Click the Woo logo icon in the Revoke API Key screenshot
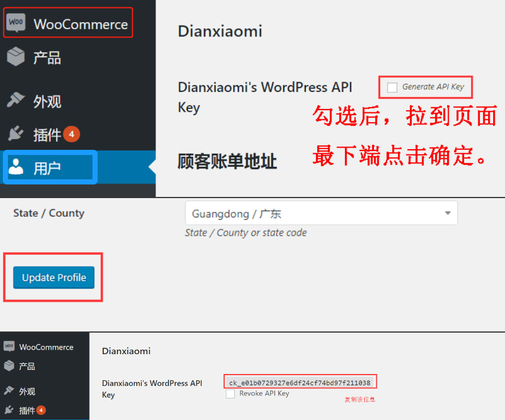505x420 pixels. (9, 346)
